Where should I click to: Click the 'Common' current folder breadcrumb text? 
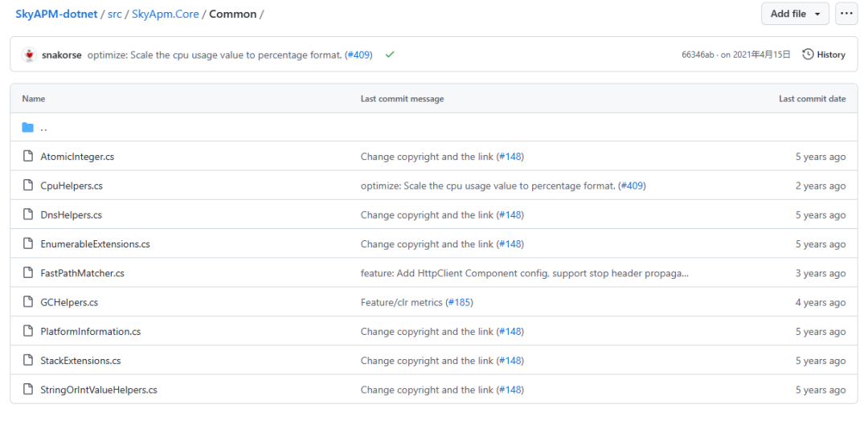pyautogui.click(x=232, y=14)
